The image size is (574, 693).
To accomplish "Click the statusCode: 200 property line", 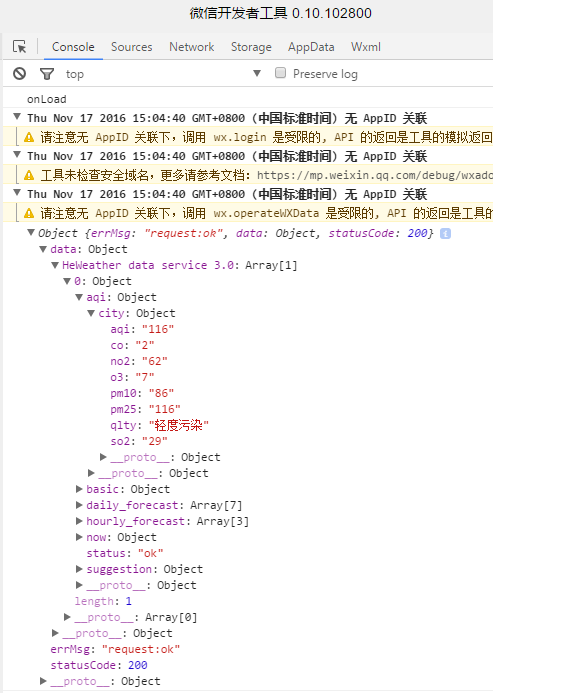I will 99,665.
